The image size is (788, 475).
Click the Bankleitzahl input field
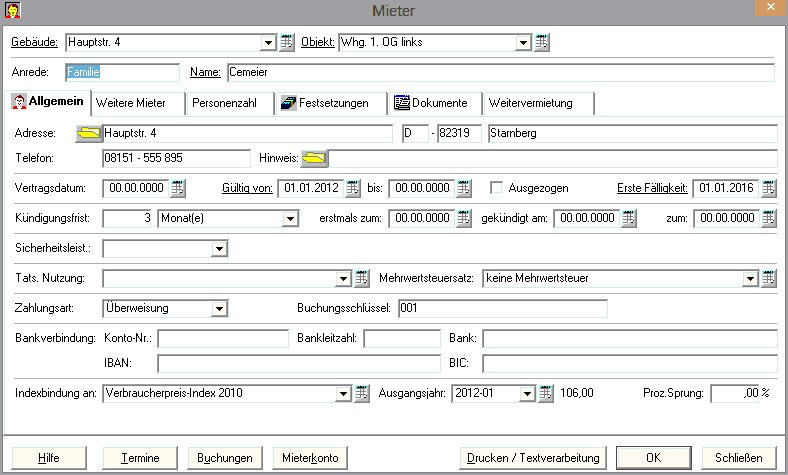click(402, 338)
